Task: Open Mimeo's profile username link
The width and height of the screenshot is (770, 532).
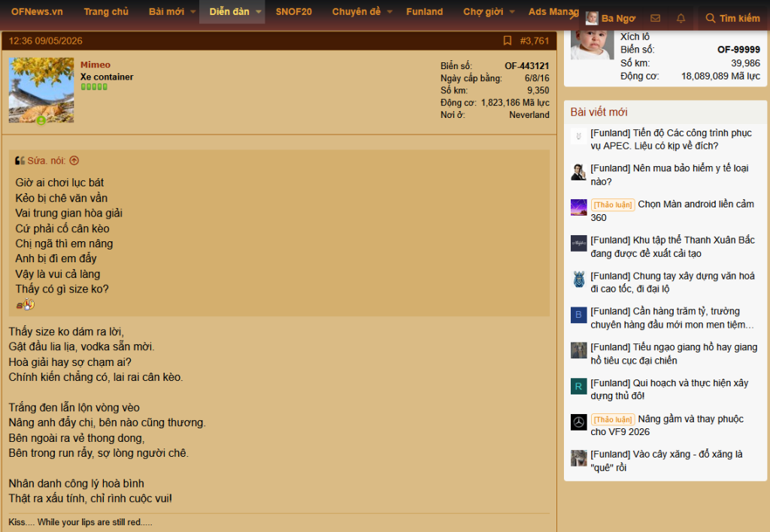Action: point(95,65)
